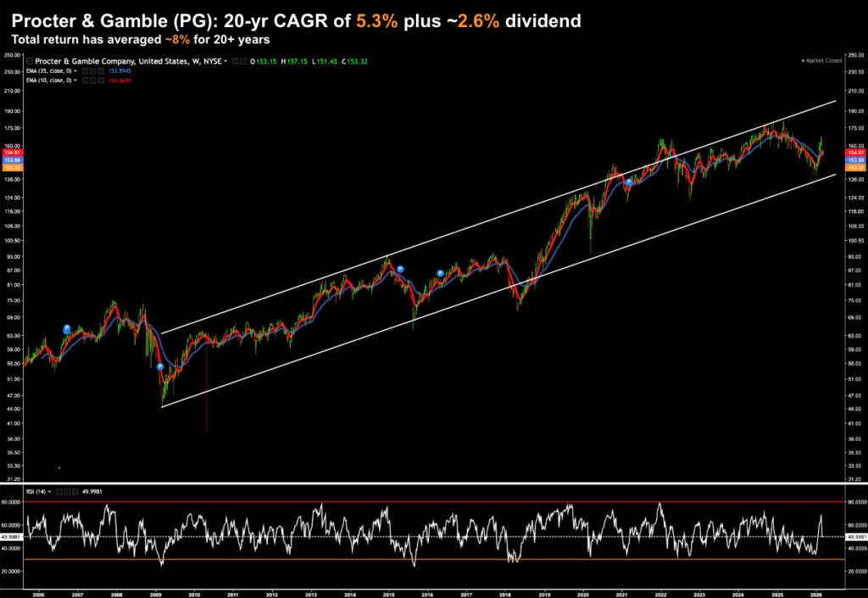Image resolution: width=868 pixels, height=598 pixels.
Task: Hide the EMA (10, close, 0) line
Action: click(x=86, y=79)
